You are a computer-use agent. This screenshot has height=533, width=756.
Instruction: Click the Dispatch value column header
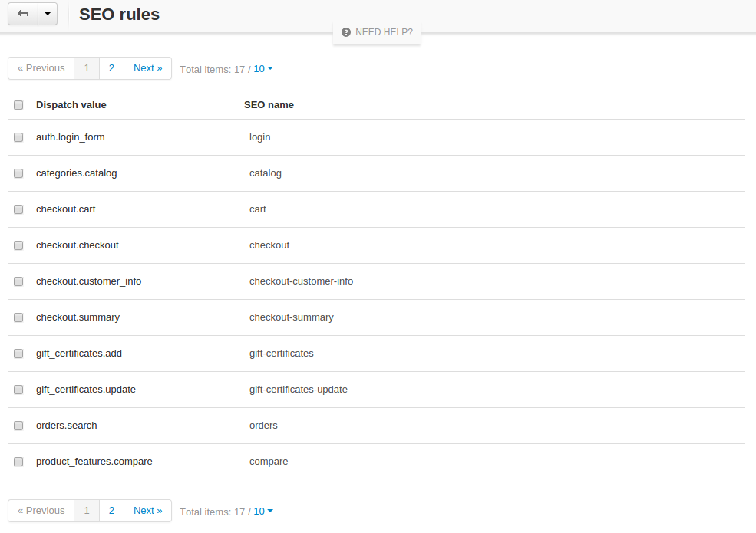(x=71, y=105)
